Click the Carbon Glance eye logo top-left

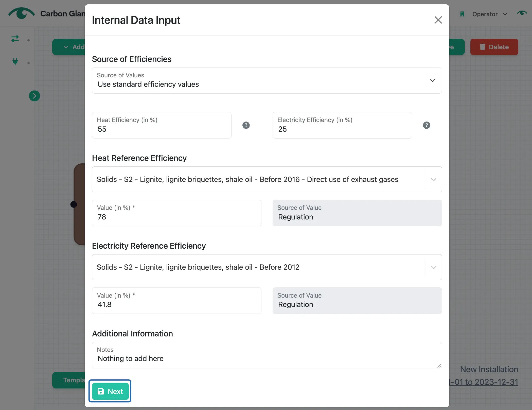coord(21,13)
